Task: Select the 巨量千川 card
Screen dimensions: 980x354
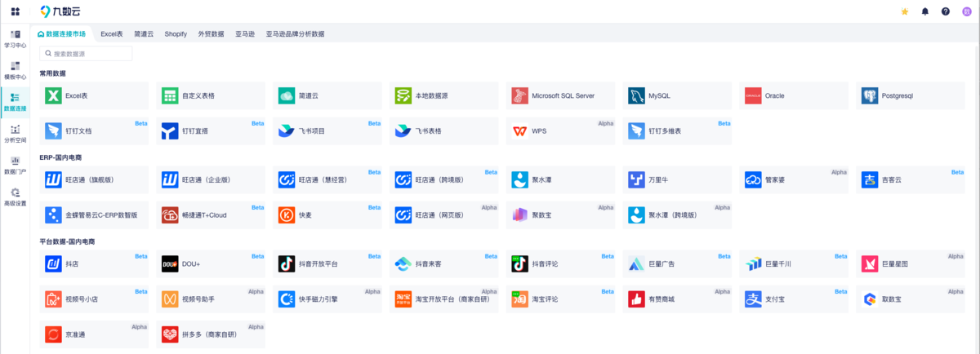Action: [795, 264]
